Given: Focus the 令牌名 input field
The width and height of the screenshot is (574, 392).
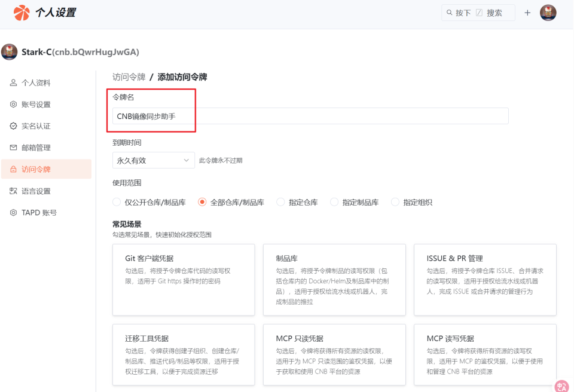Looking at the screenshot, I should (x=310, y=116).
